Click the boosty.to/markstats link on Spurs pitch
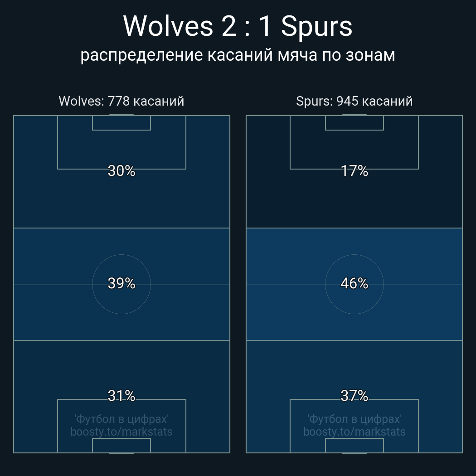 click(x=354, y=432)
